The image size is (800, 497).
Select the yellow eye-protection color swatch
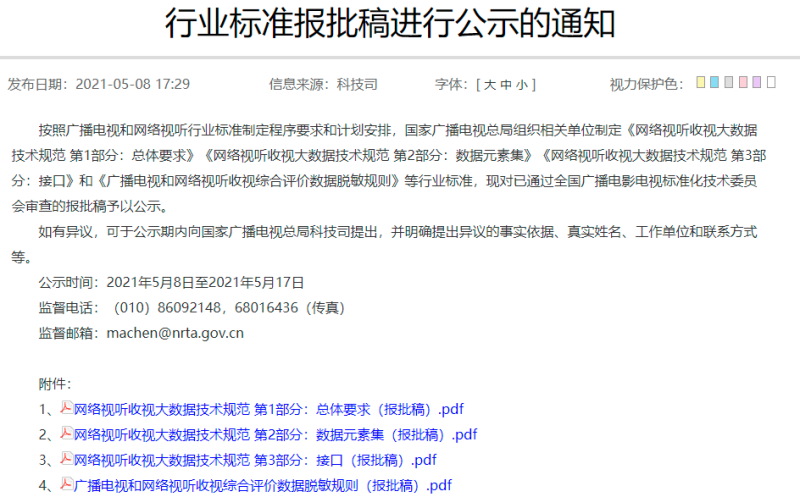tap(701, 82)
